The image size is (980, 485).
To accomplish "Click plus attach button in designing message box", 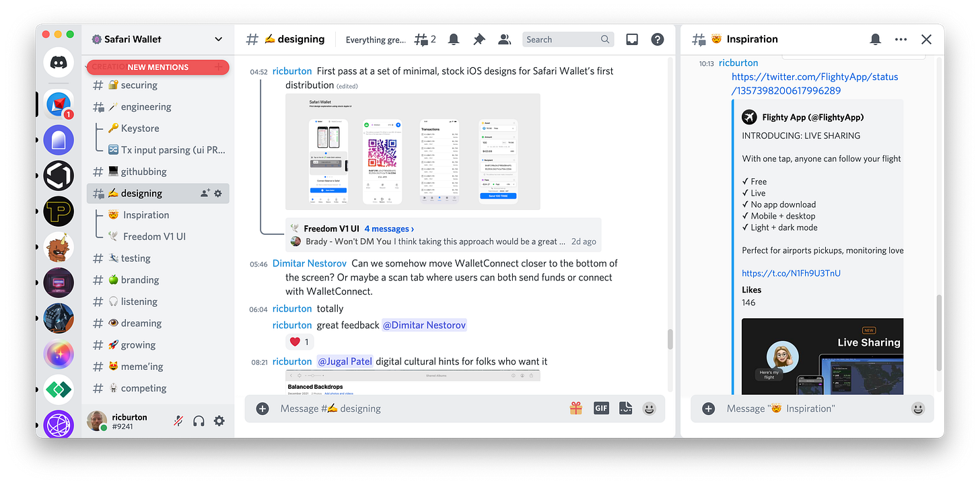I will point(262,408).
